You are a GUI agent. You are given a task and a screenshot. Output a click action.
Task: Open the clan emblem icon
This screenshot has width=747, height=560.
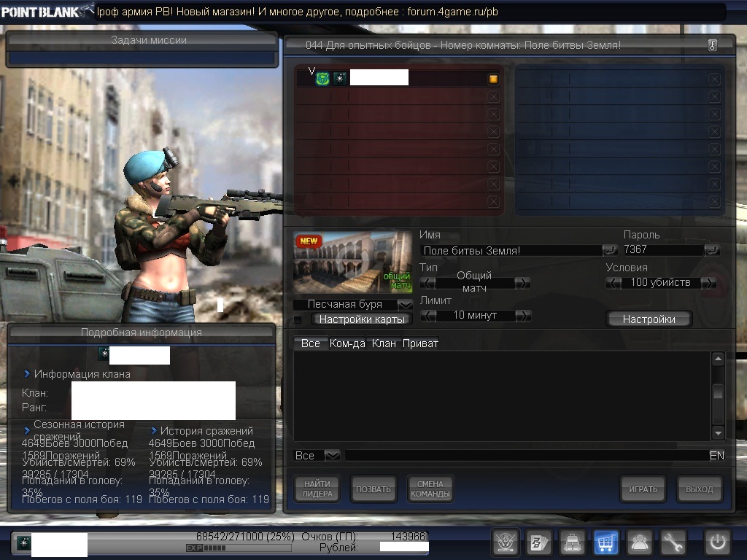[x=506, y=542]
